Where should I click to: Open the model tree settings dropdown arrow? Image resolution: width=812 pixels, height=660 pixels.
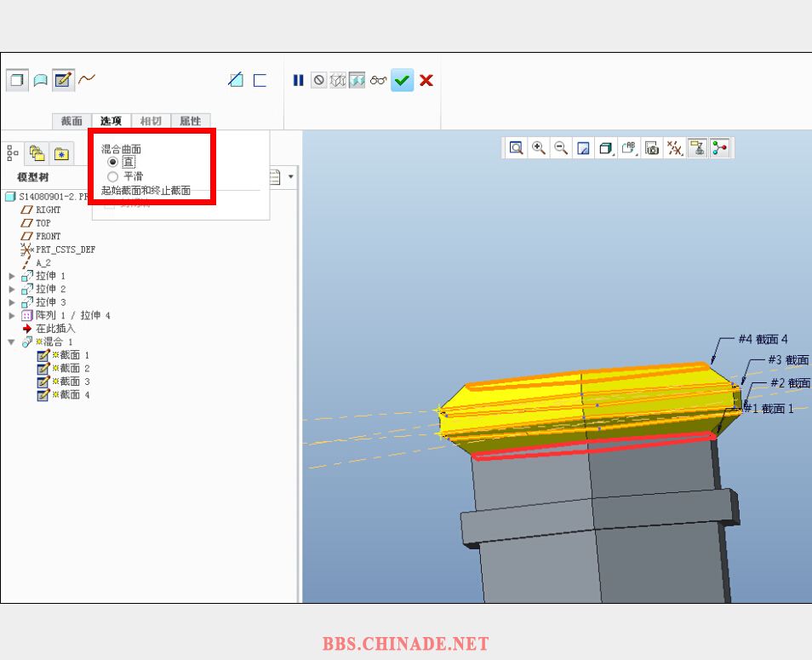click(291, 176)
